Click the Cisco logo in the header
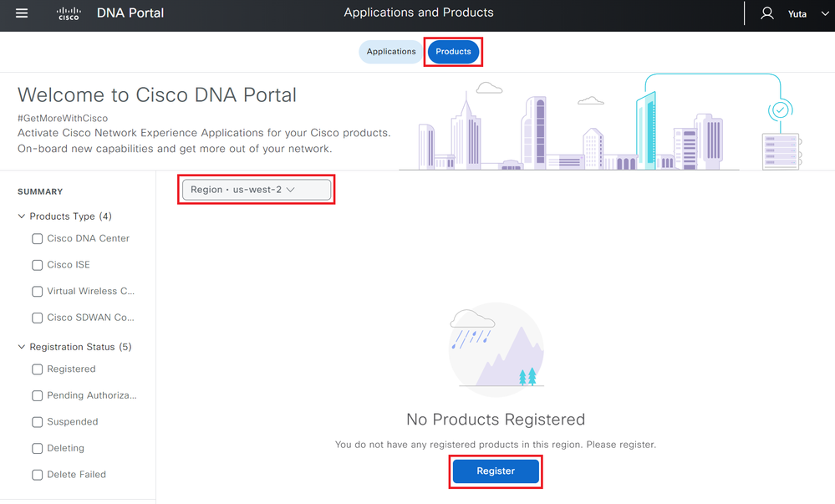 (69, 13)
